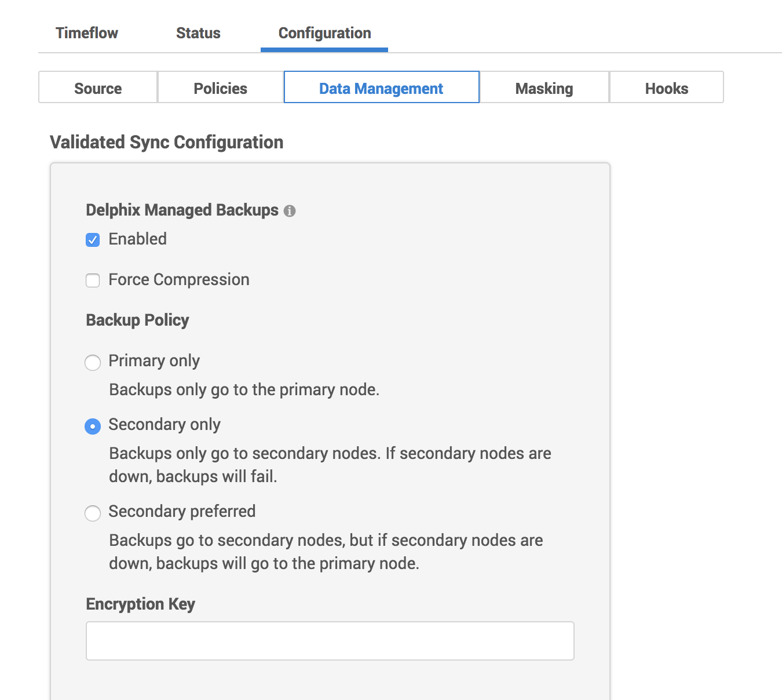Open the Source sub-tab

tap(97, 88)
